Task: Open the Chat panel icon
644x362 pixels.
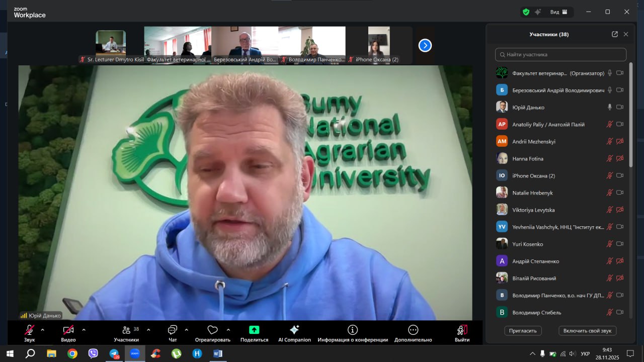Action: pos(173,330)
